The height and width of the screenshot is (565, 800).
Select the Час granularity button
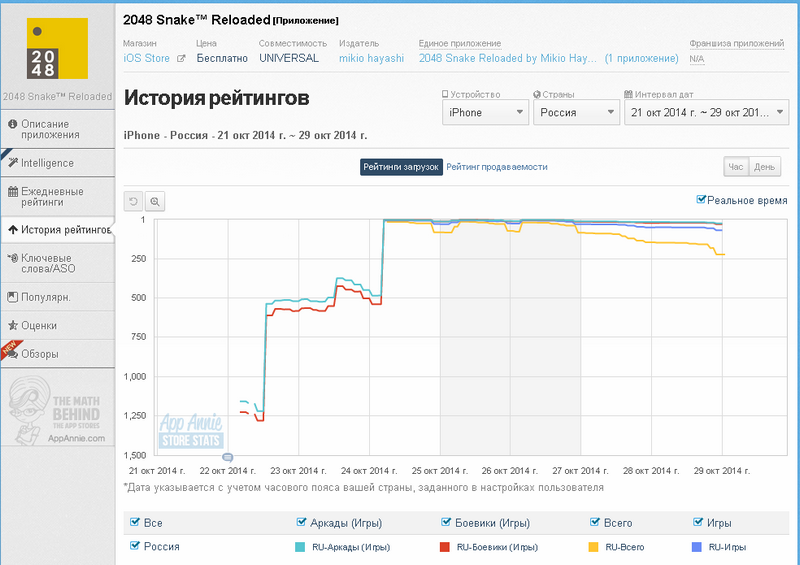click(x=736, y=166)
